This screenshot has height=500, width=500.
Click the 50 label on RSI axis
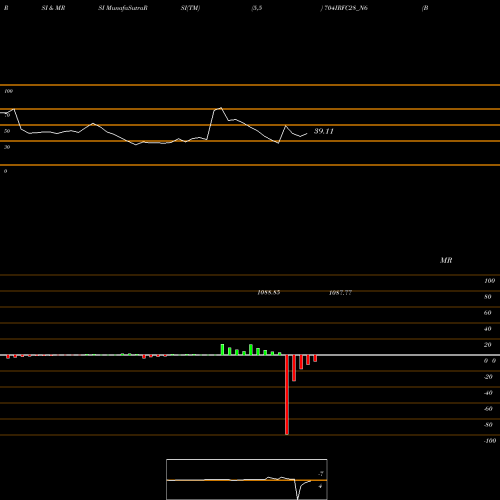pyautogui.click(x=7, y=131)
